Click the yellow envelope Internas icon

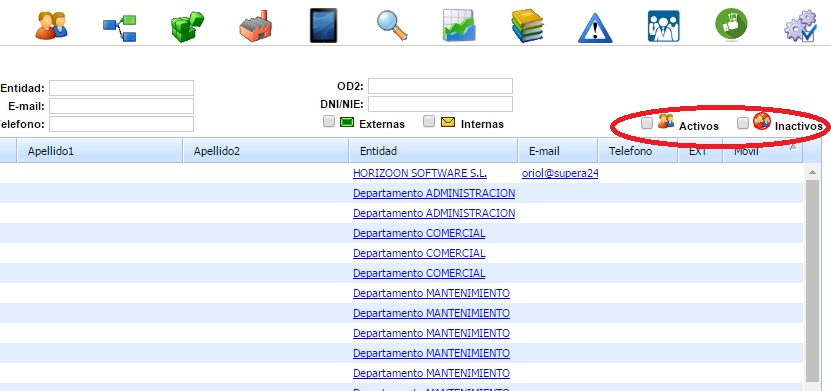tap(448, 122)
